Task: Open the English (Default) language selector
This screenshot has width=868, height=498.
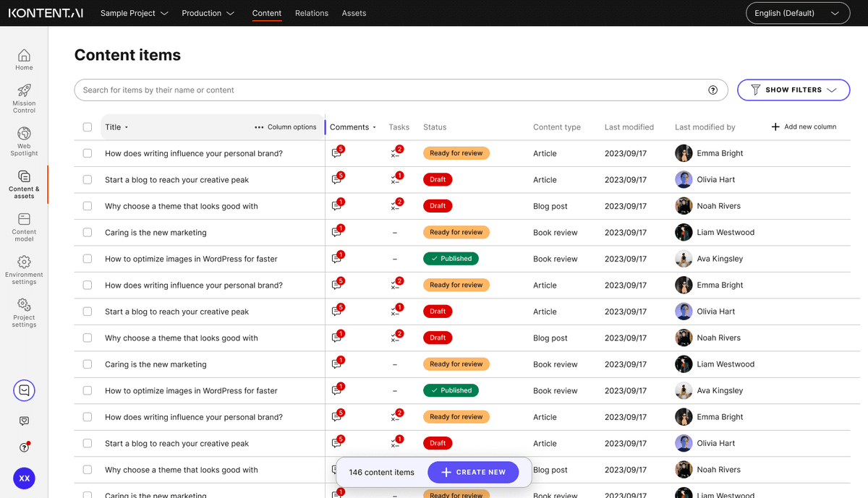Action: [797, 13]
